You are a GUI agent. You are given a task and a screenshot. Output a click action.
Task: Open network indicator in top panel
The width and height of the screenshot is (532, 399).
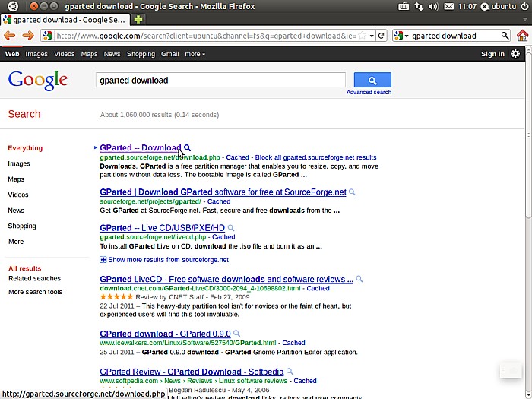pos(418,6)
